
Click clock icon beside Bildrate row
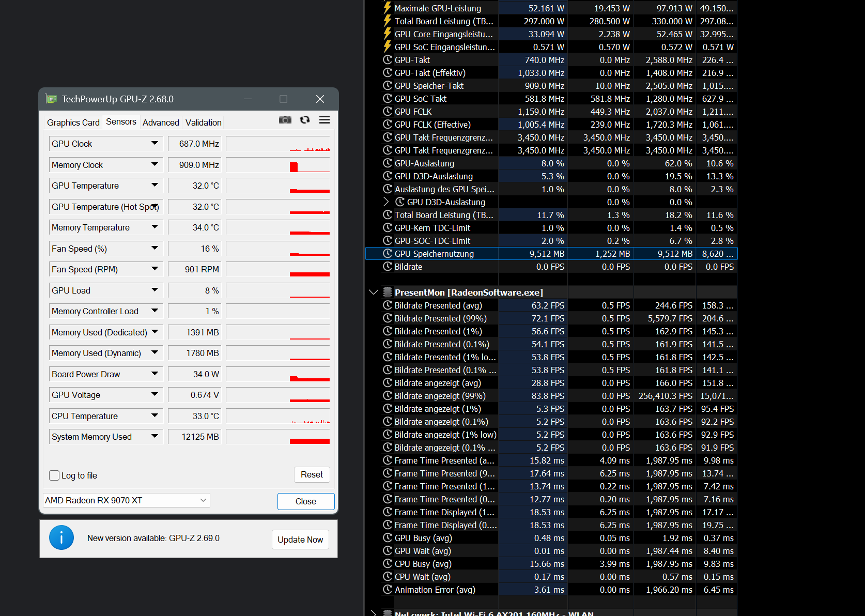pos(388,266)
